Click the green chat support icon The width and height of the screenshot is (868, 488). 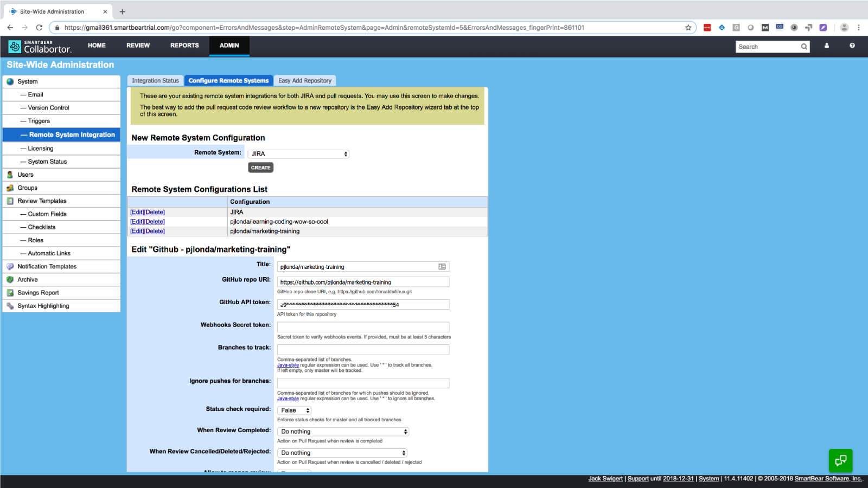click(x=840, y=460)
